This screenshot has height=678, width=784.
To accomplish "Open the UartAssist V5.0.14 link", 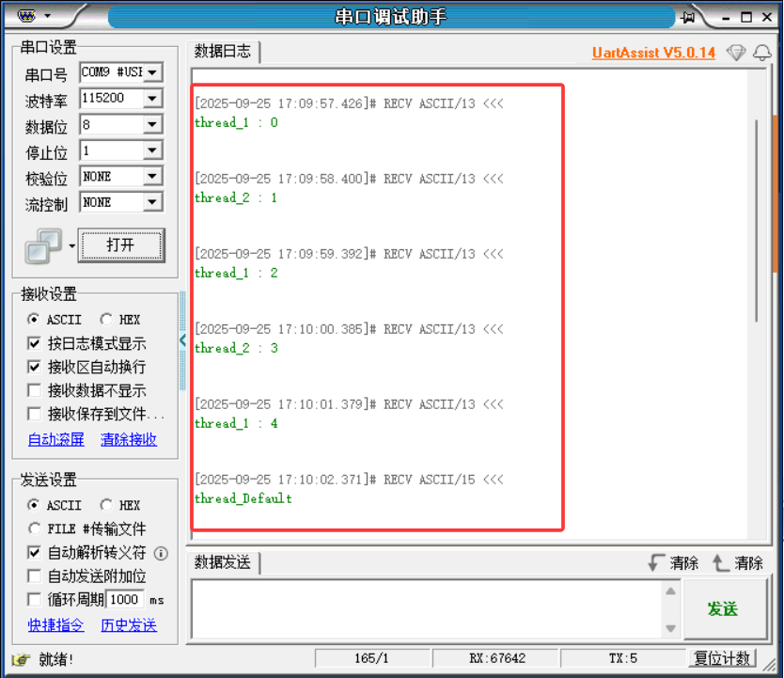I will tap(653, 53).
